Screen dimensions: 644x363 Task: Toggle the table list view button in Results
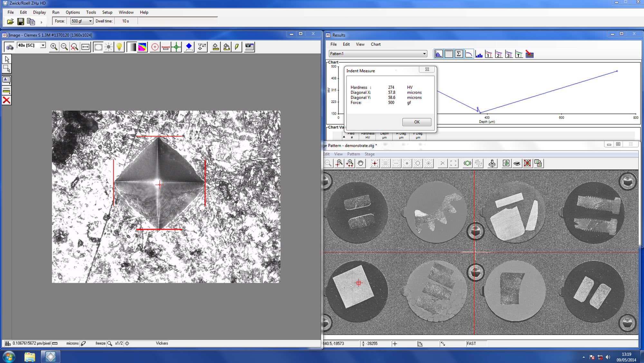tap(449, 54)
